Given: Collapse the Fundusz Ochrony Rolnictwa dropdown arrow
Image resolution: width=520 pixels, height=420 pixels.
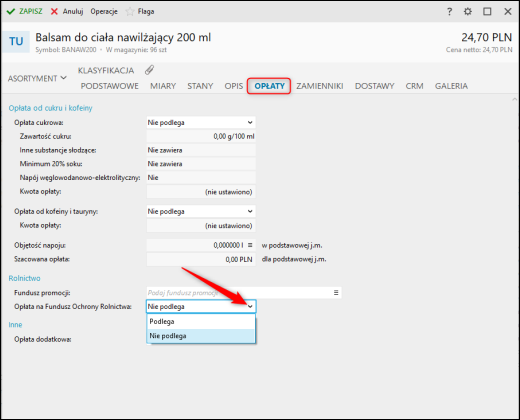Looking at the screenshot, I should tap(250, 307).
